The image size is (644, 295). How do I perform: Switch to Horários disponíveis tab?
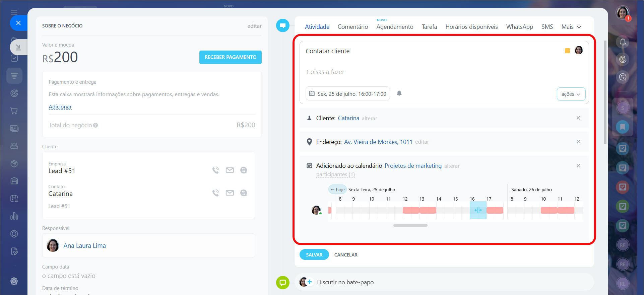pos(471,27)
